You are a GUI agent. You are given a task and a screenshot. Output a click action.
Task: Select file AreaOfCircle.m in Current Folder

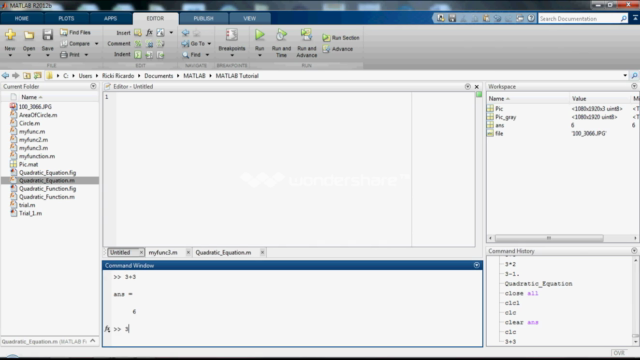[x=38, y=115]
